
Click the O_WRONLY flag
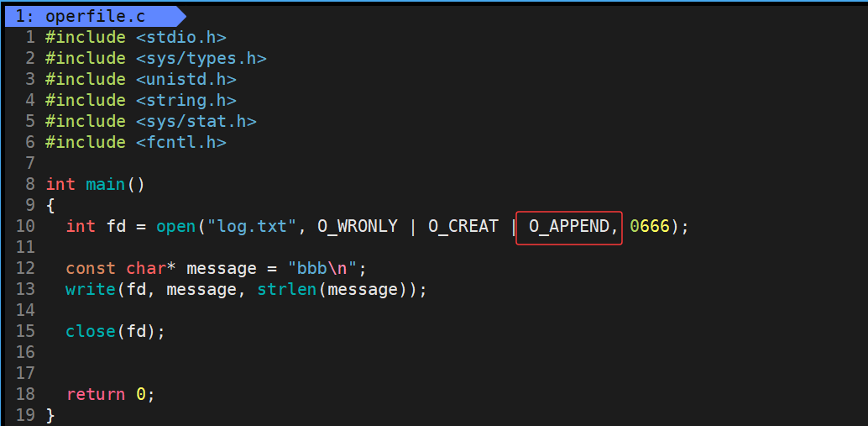[x=357, y=227]
